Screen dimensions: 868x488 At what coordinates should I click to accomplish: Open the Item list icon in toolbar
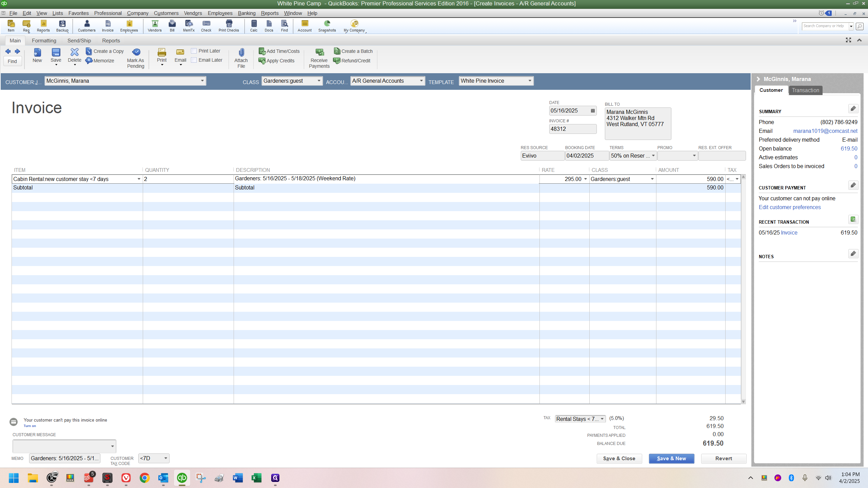point(11,26)
